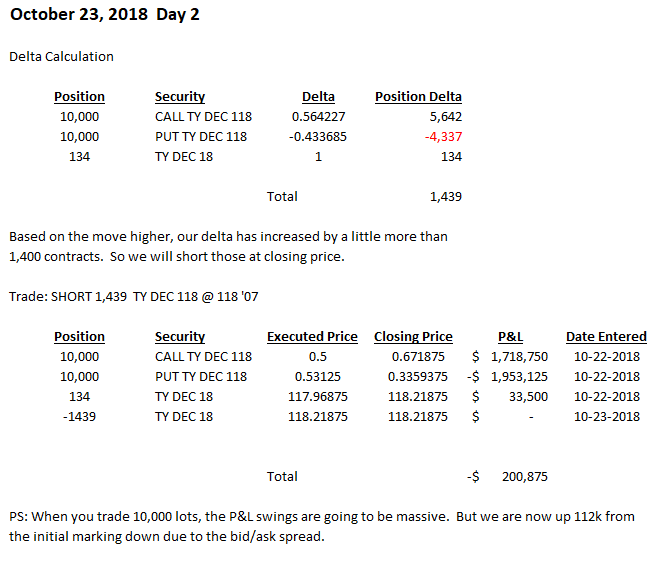Viewport: 663px width, 564px height.
Task: Select the Position Delta column header
Action: (418, 97)
